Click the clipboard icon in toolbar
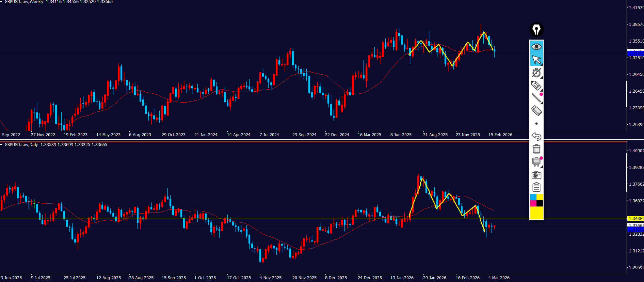The width and height of the screenshot is (644, 282). [536, 187]
